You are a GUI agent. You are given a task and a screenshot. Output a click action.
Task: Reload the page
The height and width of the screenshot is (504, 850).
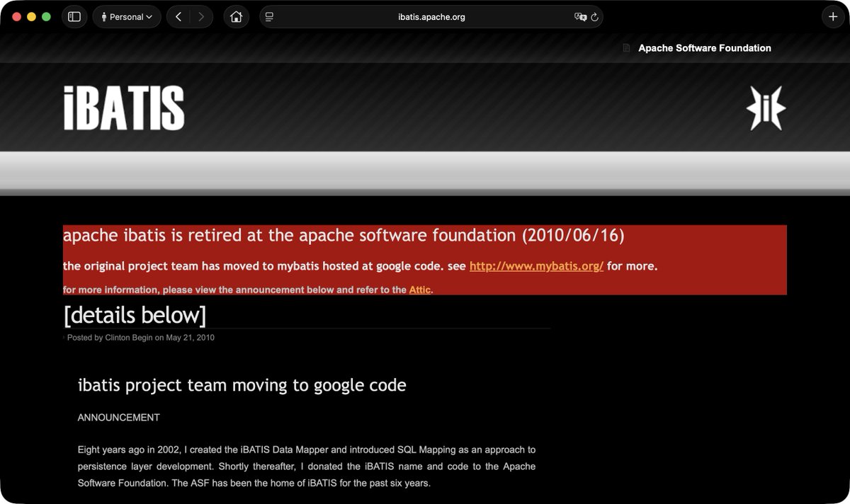point(594,17)
